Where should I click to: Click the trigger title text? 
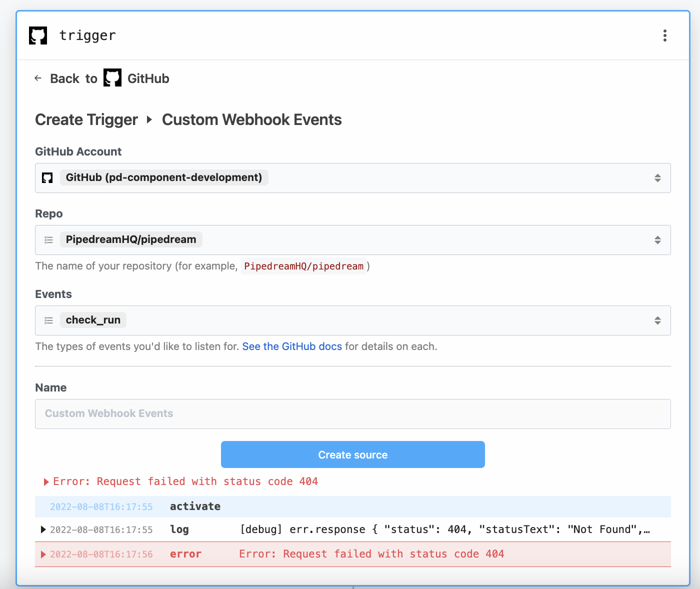pos(87,35)
